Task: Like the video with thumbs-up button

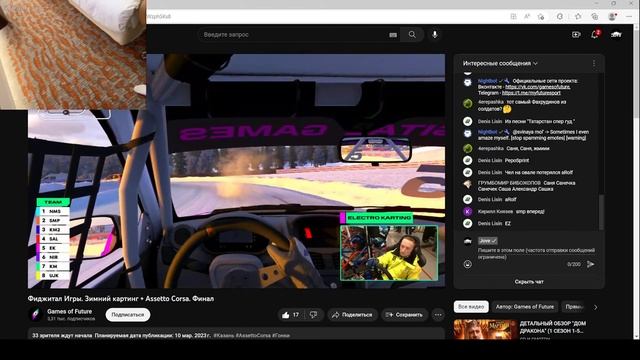Action: click(x=290, y=315)
